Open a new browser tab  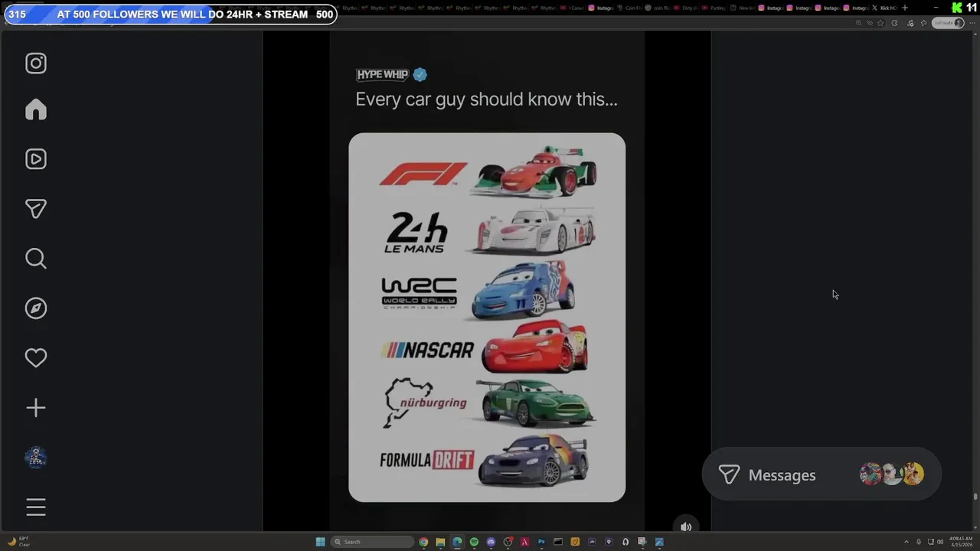click(905, 8)
